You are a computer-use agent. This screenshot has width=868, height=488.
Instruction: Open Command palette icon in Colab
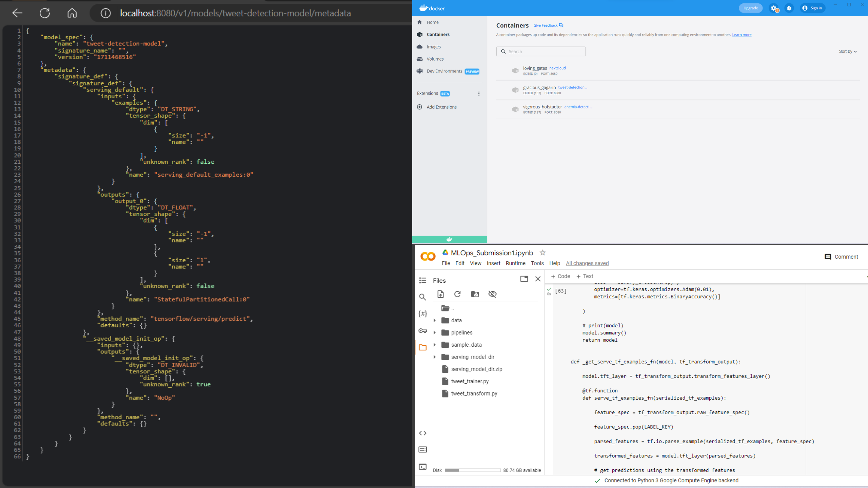[x=422, y=450]
